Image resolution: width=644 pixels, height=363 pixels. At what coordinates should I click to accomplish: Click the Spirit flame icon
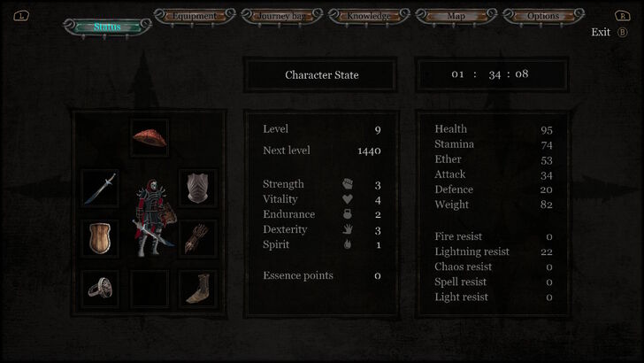348,244
